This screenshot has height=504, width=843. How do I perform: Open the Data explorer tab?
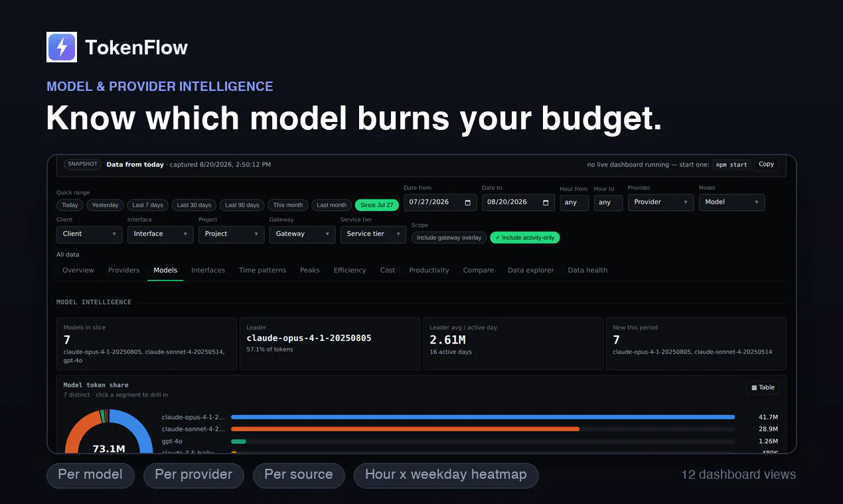pos(530,271)
